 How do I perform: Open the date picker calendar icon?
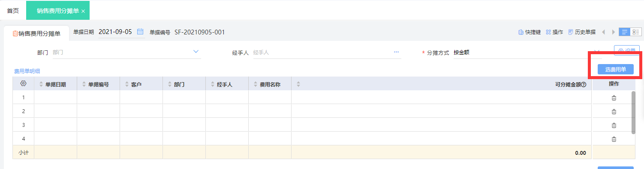[x=140, y=32]
